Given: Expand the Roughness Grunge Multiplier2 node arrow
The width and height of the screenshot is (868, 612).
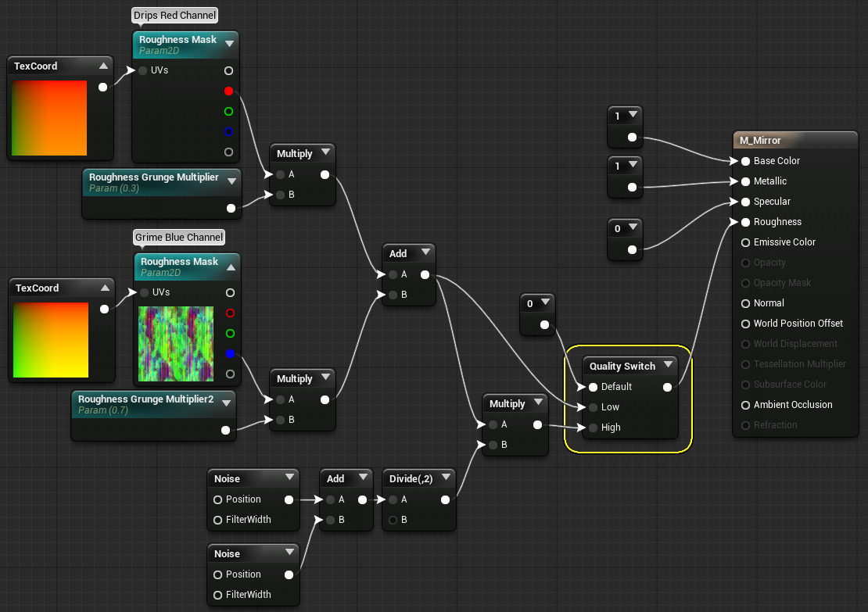Looking at the screenshot, I should 226,403.
